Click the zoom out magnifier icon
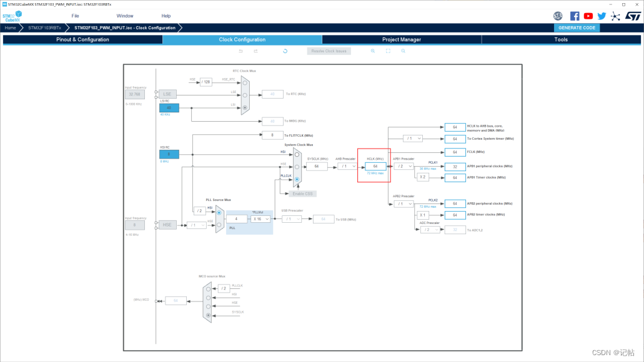 tap(404, 51)
